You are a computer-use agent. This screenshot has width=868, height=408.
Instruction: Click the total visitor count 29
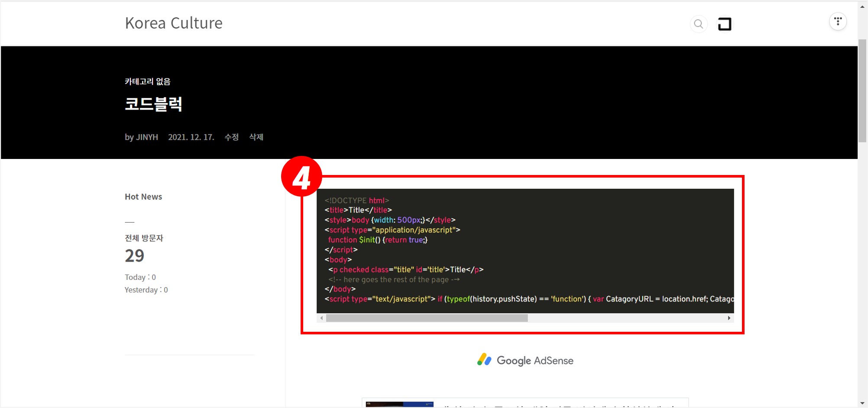pyautogui.click(x=135, y=256)
